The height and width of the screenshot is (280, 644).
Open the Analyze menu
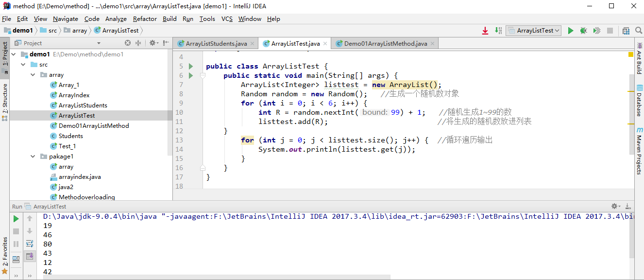(116, 18)
